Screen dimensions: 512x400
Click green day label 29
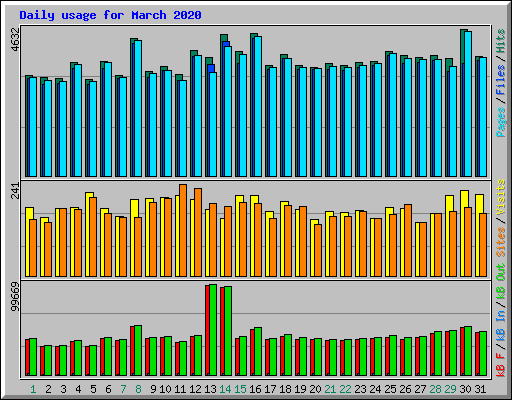(x=450, y=389)
